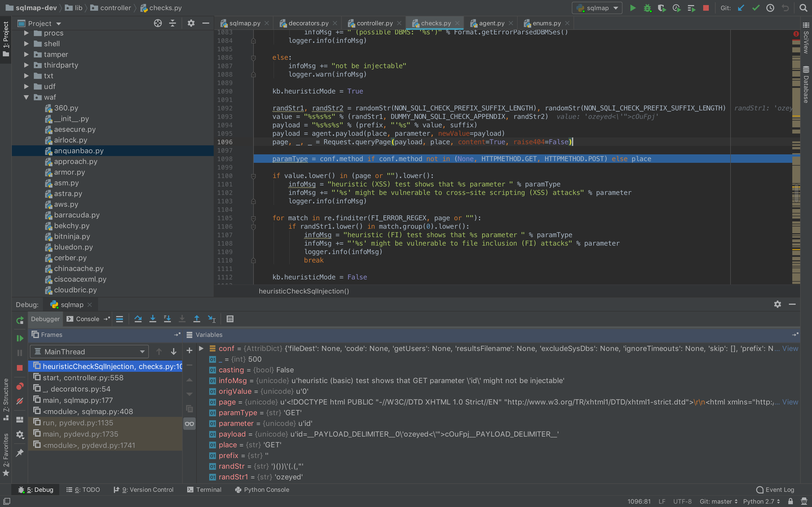Click the Rerun sqlmap debug icon
This screenshot has height=507, width=812.
pos(20,320)
